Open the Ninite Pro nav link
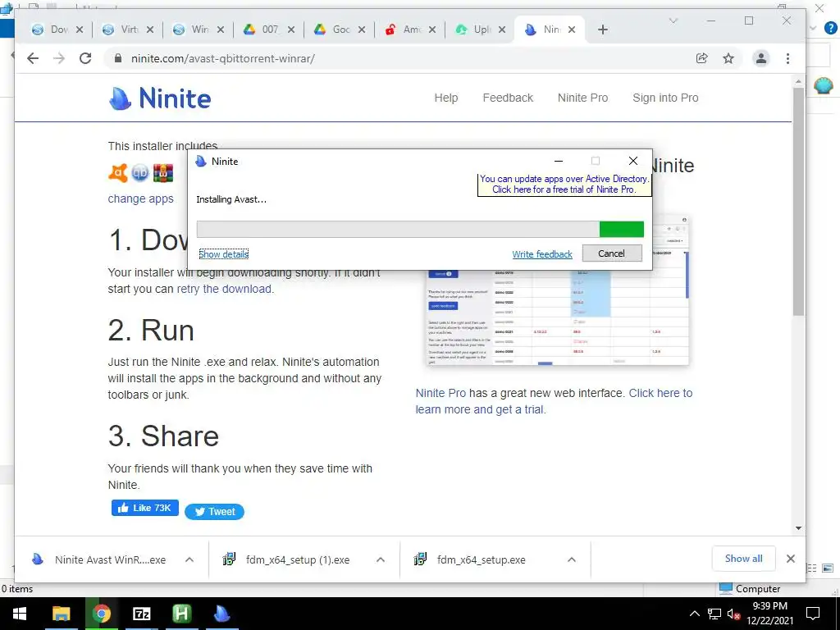The height and width of the screenshot is (630, 840). click(583, 98)
